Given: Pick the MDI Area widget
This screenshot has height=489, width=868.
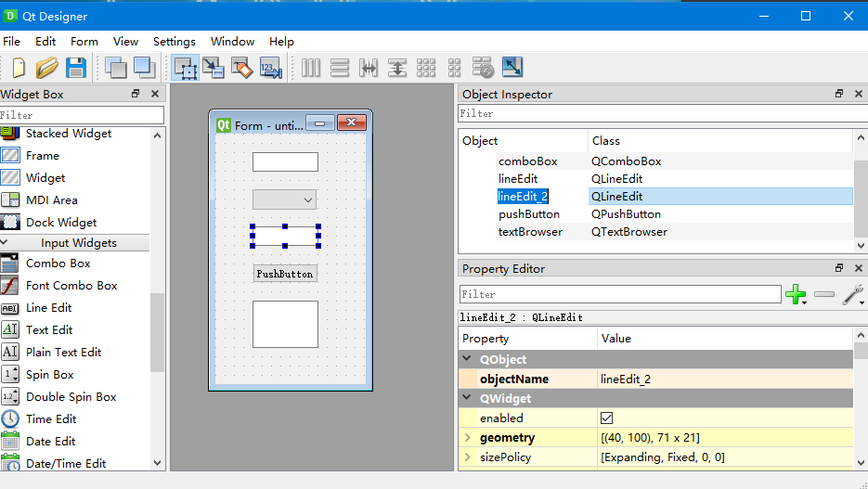Looking at the screenshot, I should 51,200.
